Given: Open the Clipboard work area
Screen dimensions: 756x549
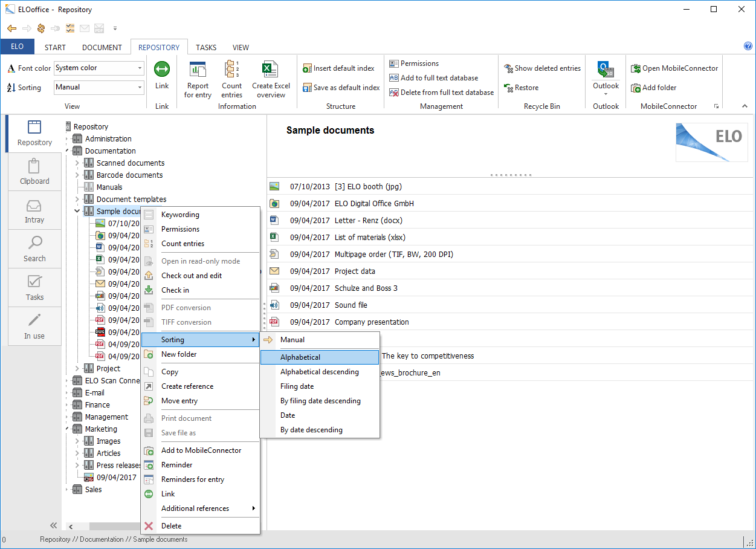Looking at the screenshot, I should (34, 172).
